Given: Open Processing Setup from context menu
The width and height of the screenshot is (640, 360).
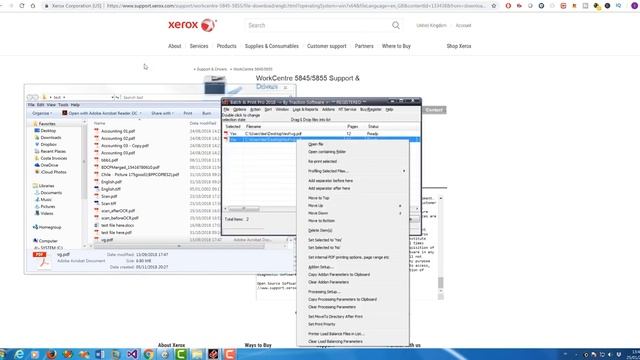Looking at the screenshot, I should 324,292.
